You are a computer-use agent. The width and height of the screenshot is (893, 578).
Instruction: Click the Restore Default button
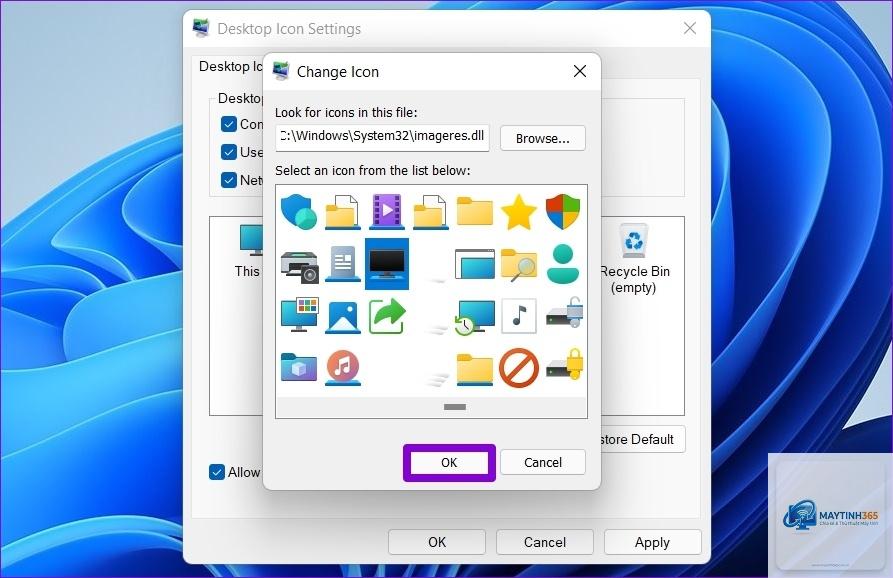pos(642,439)
